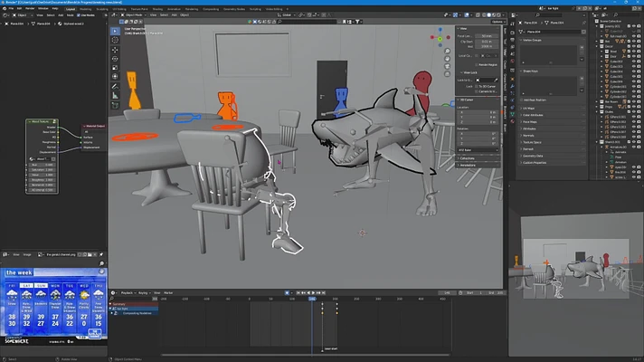644x362 pixels.
Task: Play animation in the timeline
Action: click(314, 293)
